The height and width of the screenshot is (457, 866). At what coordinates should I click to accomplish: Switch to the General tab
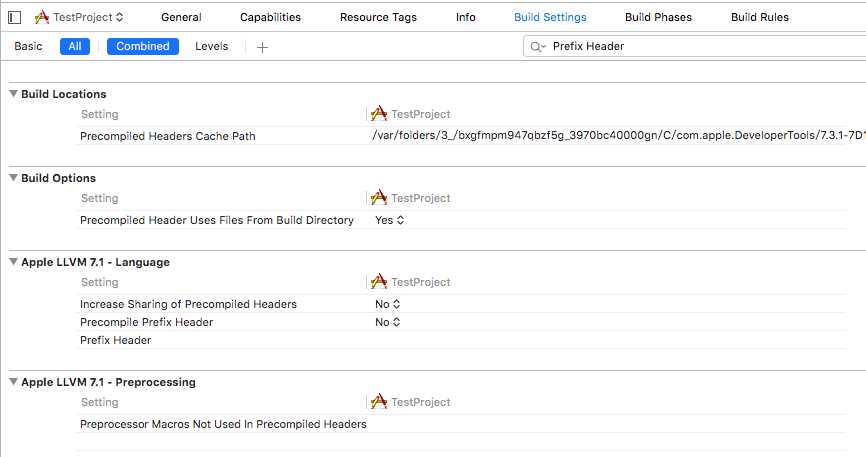(x=181, y=17)
